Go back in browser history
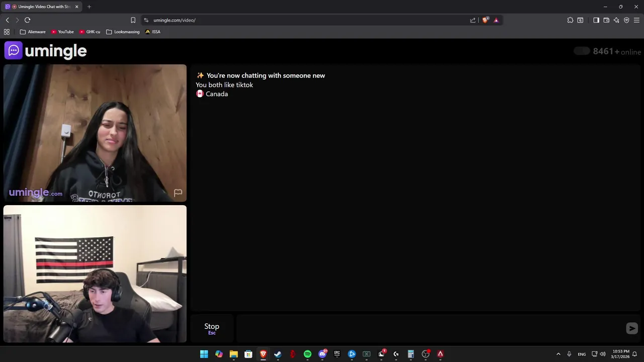644x362 pixels. click(x=7, y=20)
